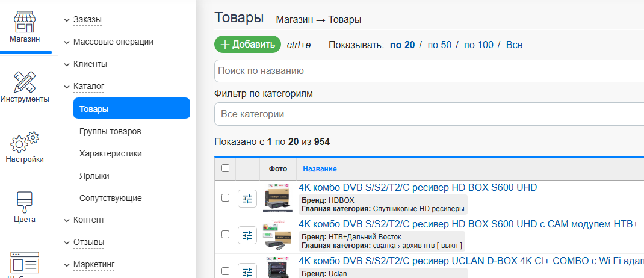Open Группы товаров submenu item
The image size is (644, 278).
(x=111, y=131)
